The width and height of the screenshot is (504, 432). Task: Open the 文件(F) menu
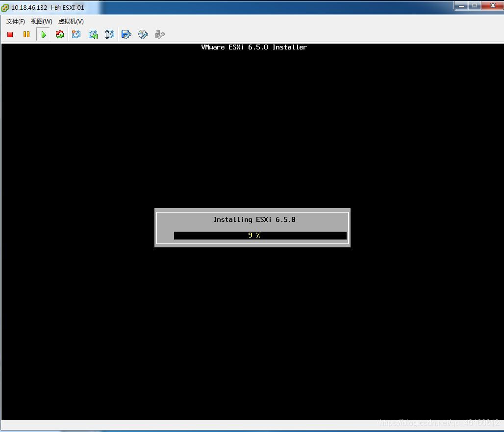pyautogui.click(x=15, y=21)
